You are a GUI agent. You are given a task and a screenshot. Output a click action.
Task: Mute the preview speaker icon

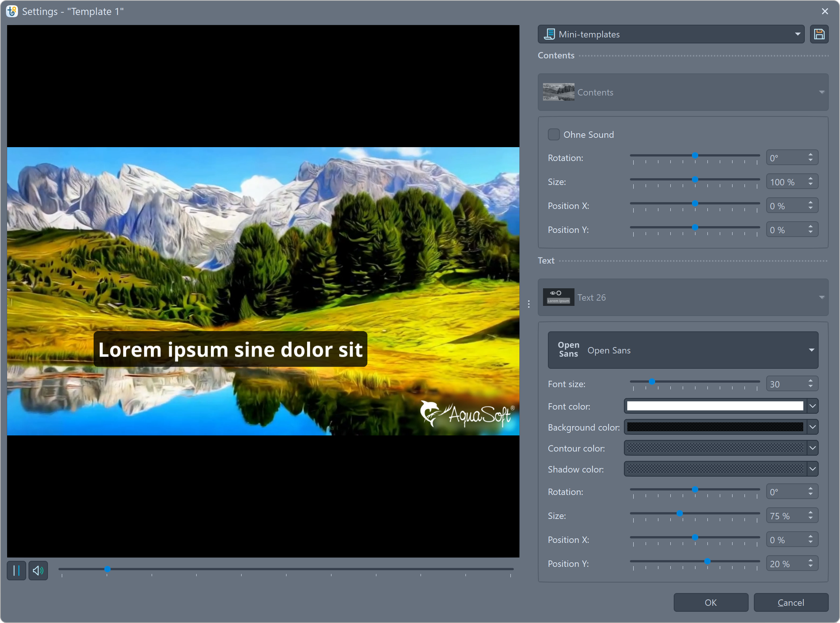tap(38, 570)
